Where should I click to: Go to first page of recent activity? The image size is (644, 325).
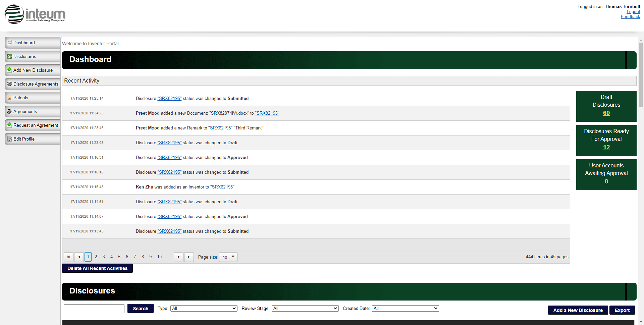pos(68,257)
